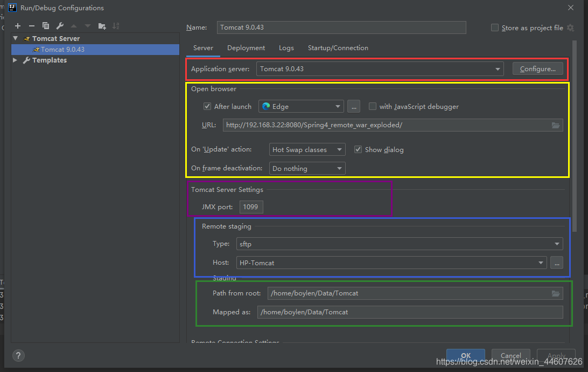The height and width of the screenshot is (372, 588).
Task: Browse the URL field with its folder icon
Action: pos(556,125)
